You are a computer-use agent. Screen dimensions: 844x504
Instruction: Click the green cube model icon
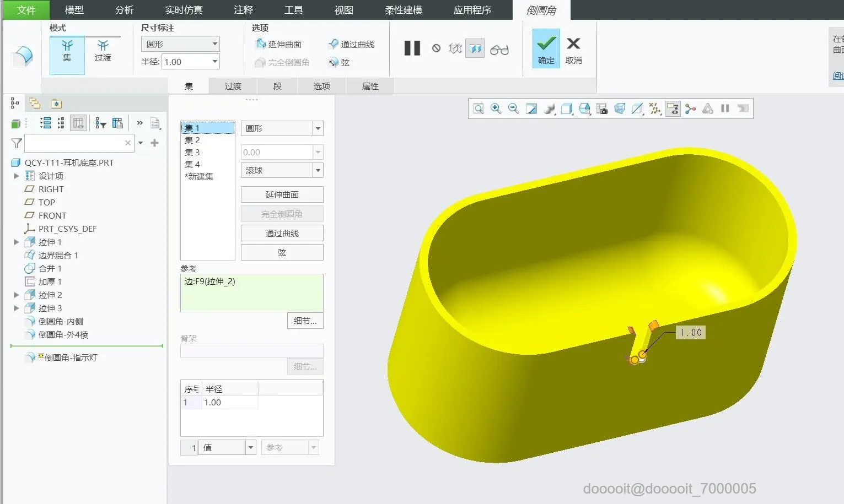[x=16, y=123]
